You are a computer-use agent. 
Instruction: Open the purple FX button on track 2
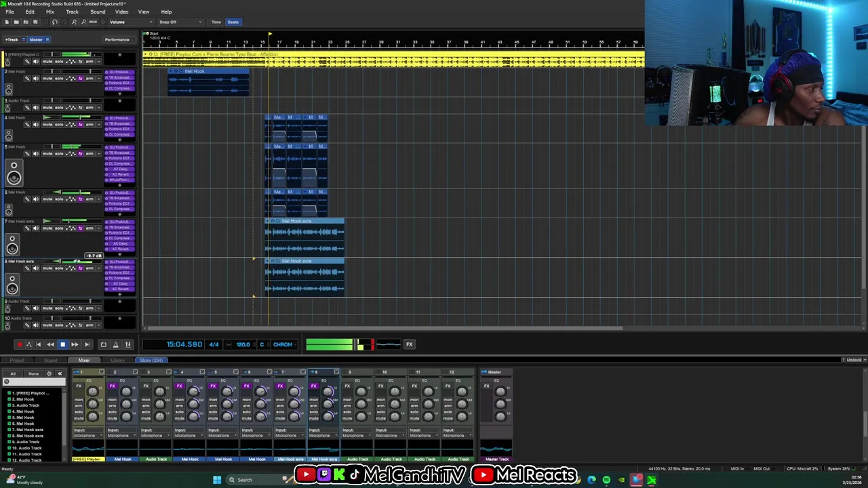(x=80, y=79)
